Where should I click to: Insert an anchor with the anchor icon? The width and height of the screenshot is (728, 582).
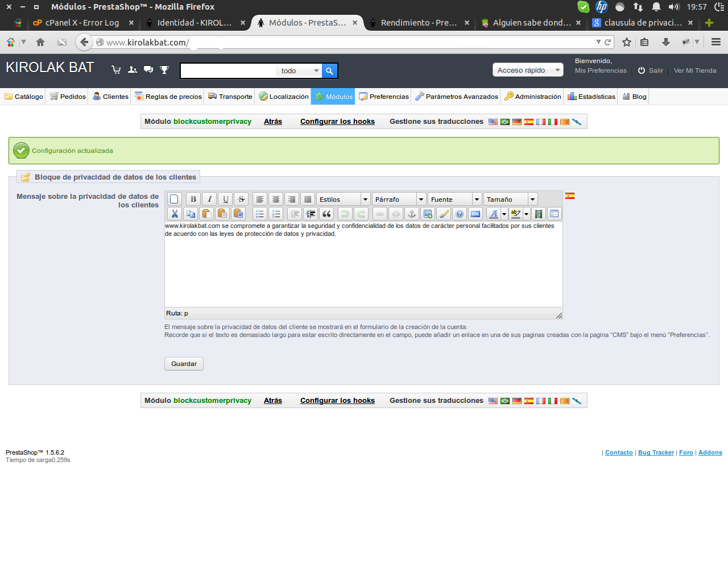tap(412, 214)
